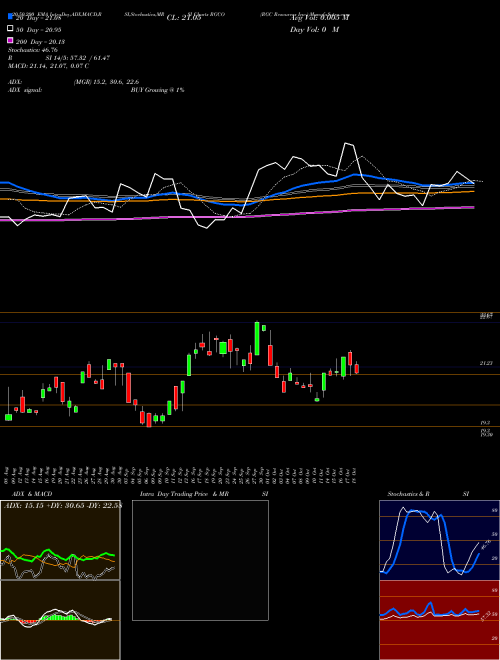The height and width of the screenshot is (660, 500).
Task: Click the tallest green candlestick in the chart
Action: tap(257, 339)
